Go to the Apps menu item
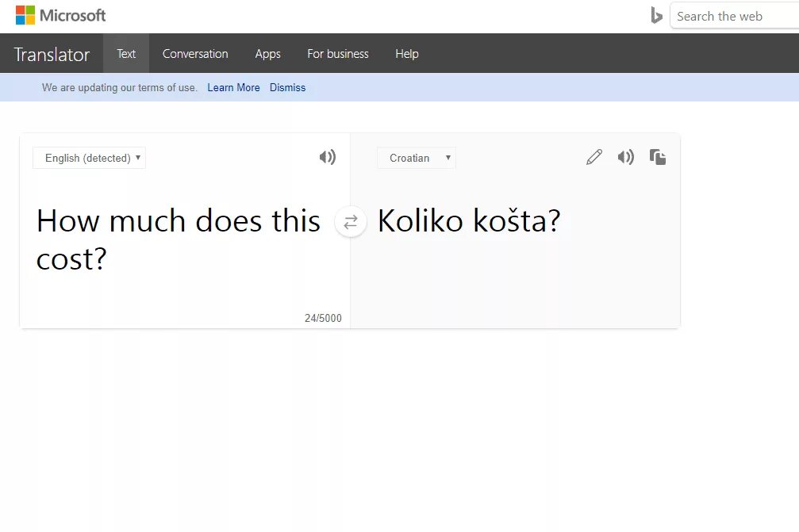 click(267, 54)
